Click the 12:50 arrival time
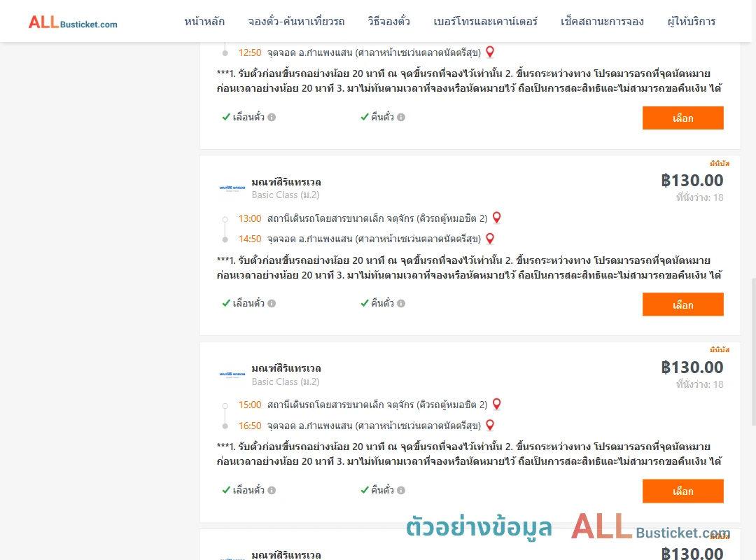Viewport: 756px width, 560px height. 250,52
